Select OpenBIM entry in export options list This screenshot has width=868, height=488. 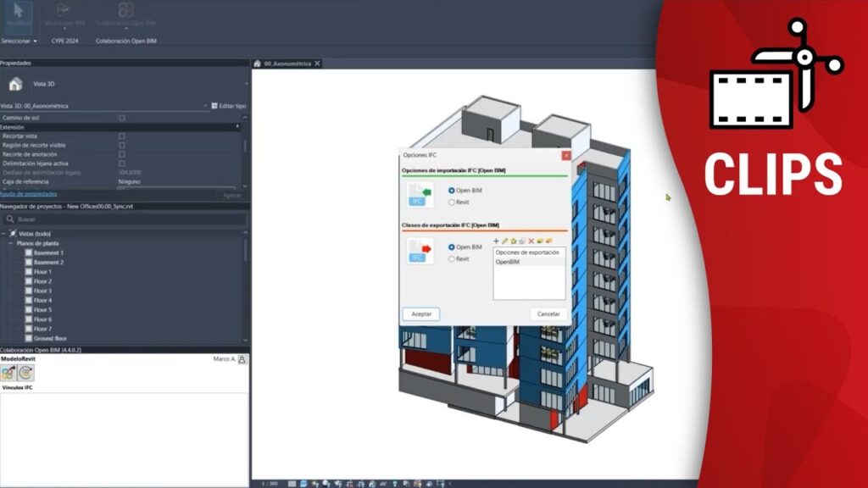pyautogui.click(x=509, y=262)
